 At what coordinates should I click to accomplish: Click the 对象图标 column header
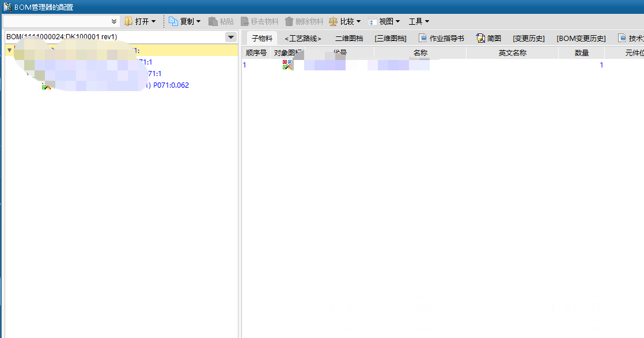(287, 52)
